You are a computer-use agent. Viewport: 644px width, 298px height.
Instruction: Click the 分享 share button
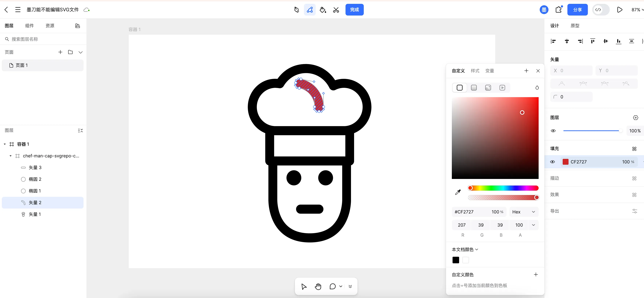[x=577, y=10]
